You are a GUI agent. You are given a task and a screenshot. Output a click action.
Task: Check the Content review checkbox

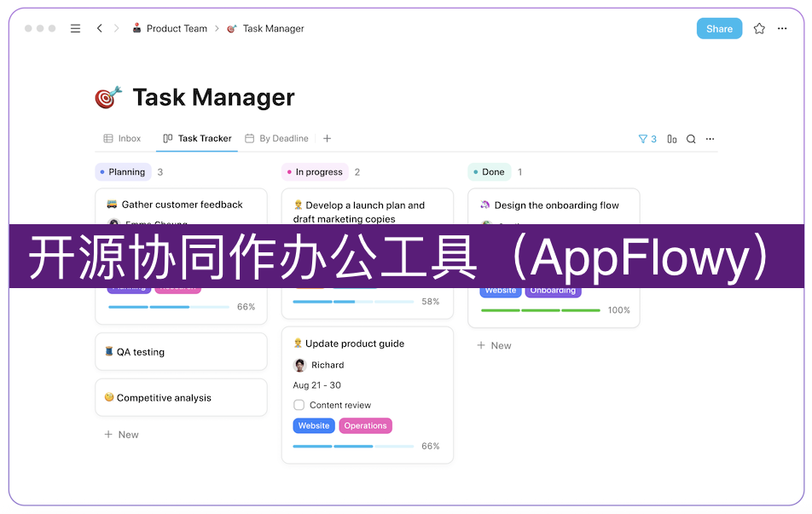[x=299, y=405]
